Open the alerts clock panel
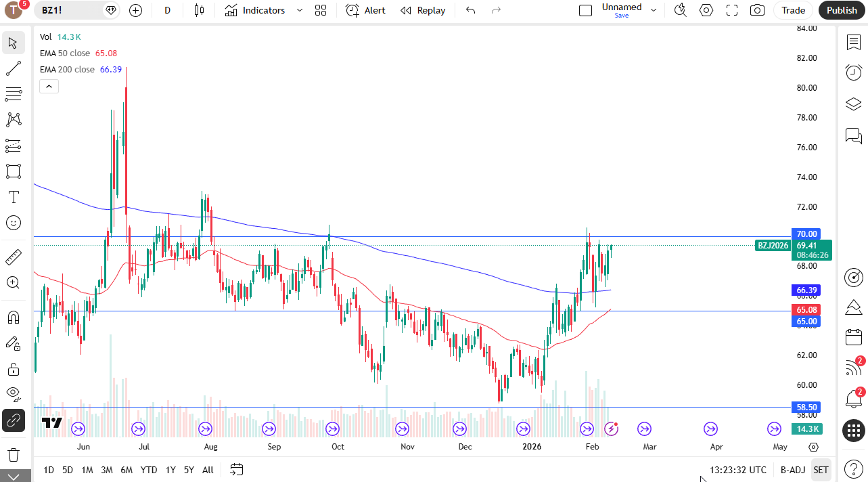This screenshot has height=482, width=868. pyautogui.click(x=854, y=72)
